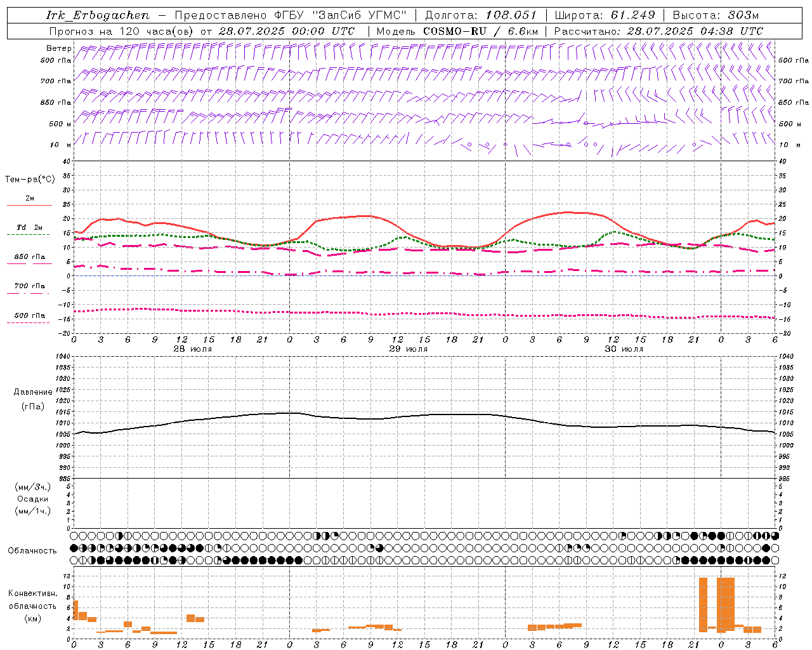Image resolution: width=812 pixels, height=650 pixels.
Task: Click the "Ветер" wind panel label
Action: coord(58,48)
